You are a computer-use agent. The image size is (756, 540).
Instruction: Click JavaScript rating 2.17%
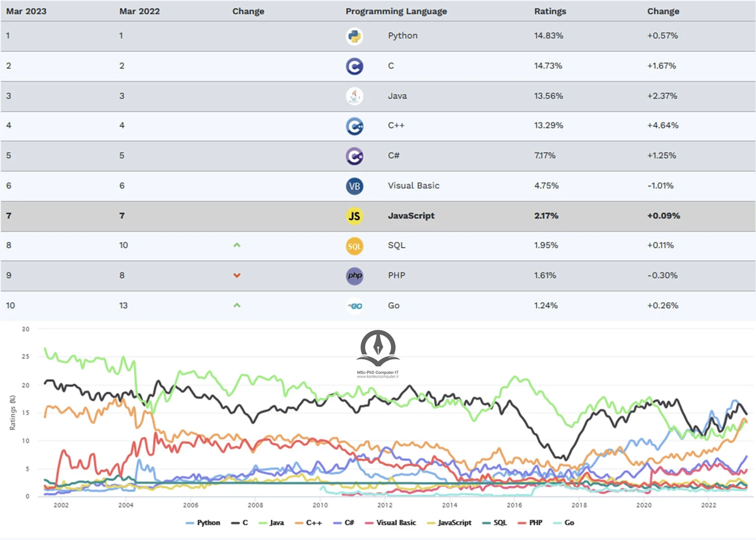(x=546, y=216)
